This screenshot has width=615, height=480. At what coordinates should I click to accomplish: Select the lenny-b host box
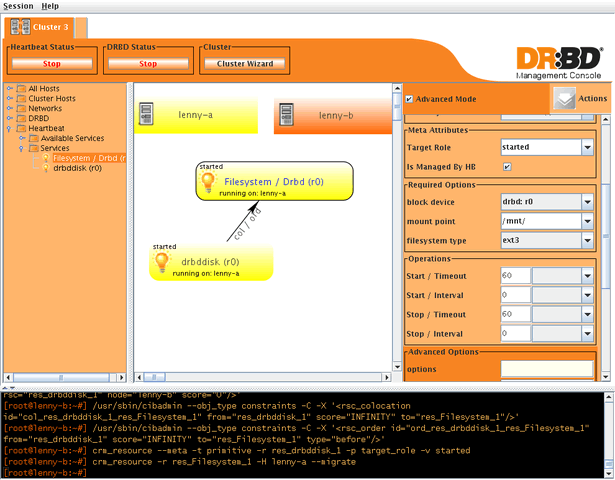pos(333,116)
